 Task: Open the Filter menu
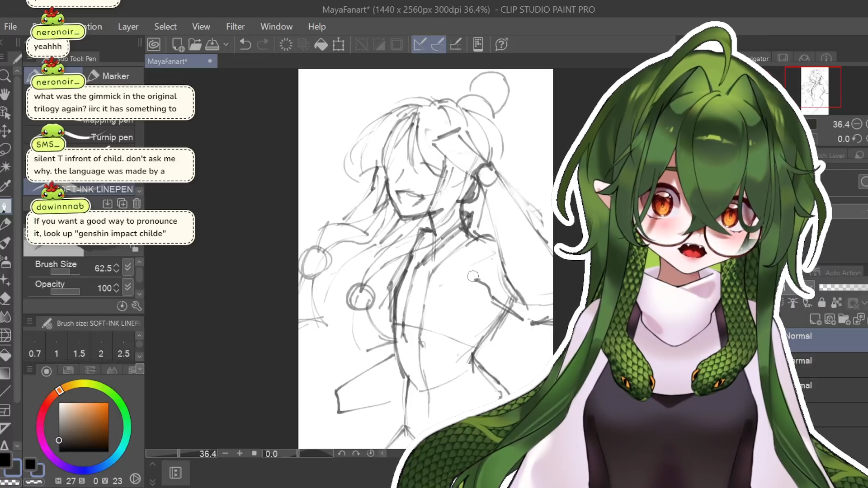[x=235, y=27]
